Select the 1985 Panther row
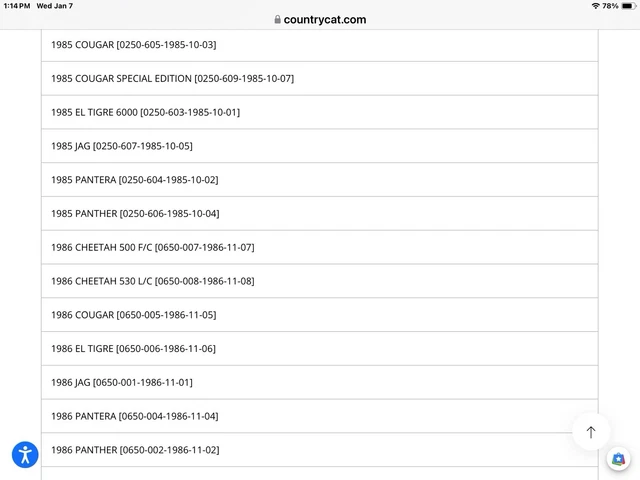The height and width of the screenshot is (480, 640). [x=135, y=213]
